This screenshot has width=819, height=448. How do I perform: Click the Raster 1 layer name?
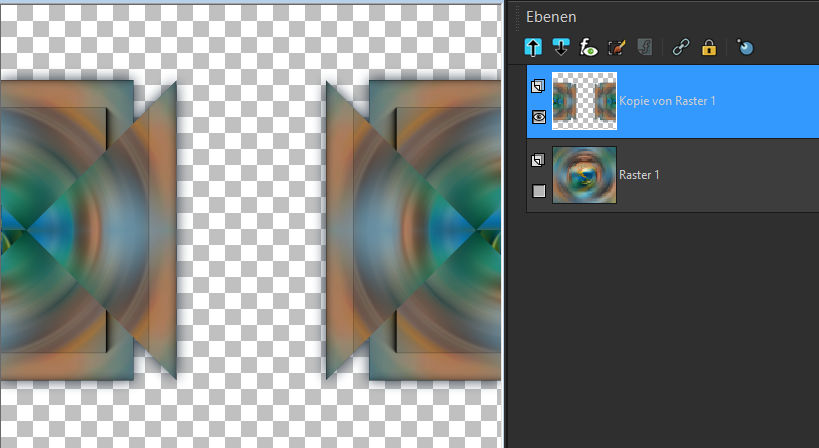(639, 175)
